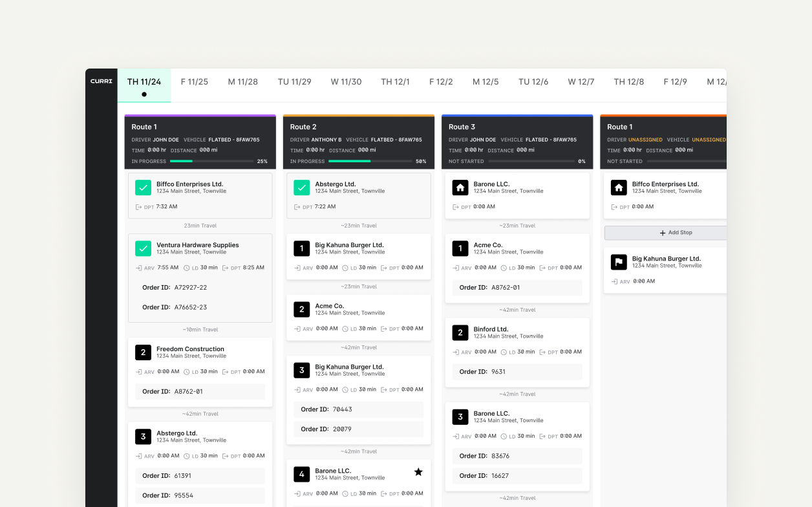
Task: Click flag icon on Big Kahuna Burger Ltd.
Action: 619,262
